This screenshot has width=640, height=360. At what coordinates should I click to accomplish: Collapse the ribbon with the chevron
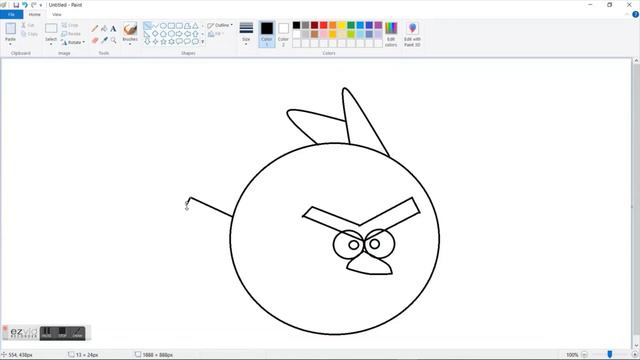627,14
